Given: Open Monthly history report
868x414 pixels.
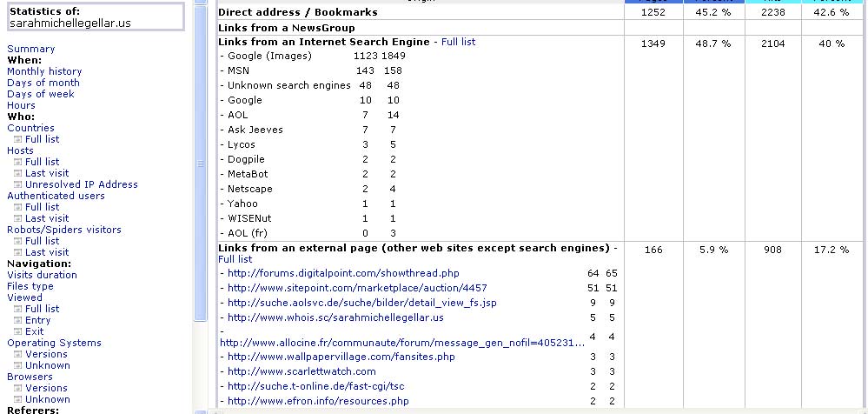Looking at the screenshot, I should (44, 71).
